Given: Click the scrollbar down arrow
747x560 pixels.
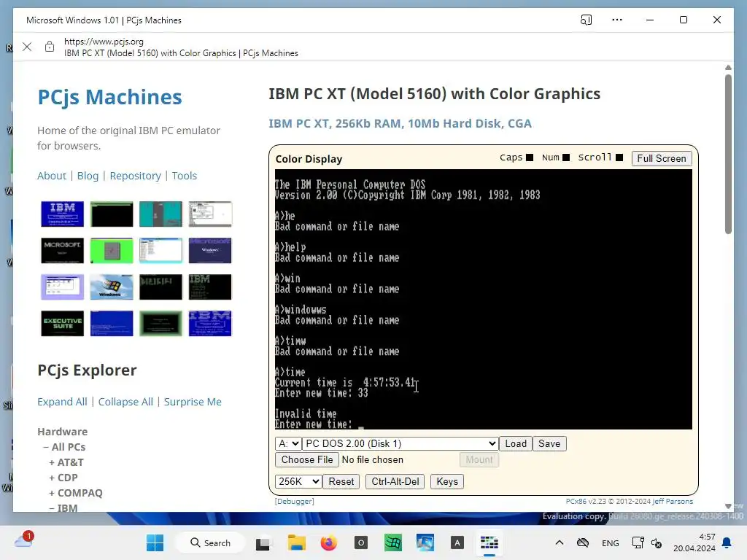Looking at the screenshot, I should 728,506.
